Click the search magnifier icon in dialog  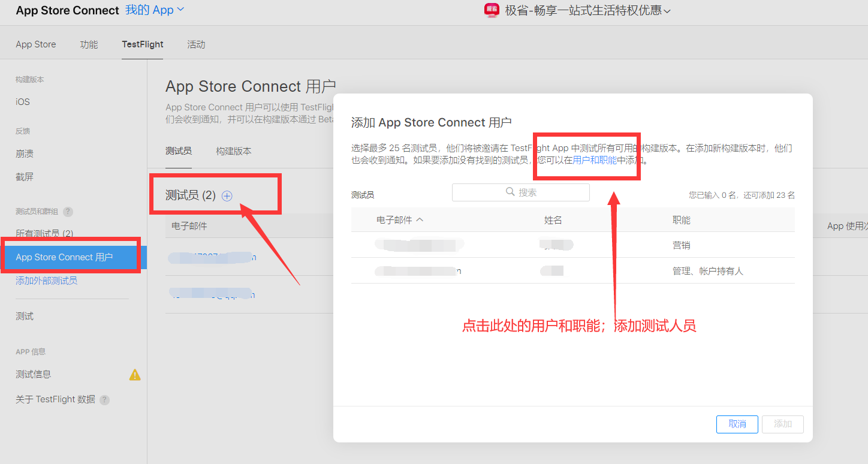pos(510,192)
